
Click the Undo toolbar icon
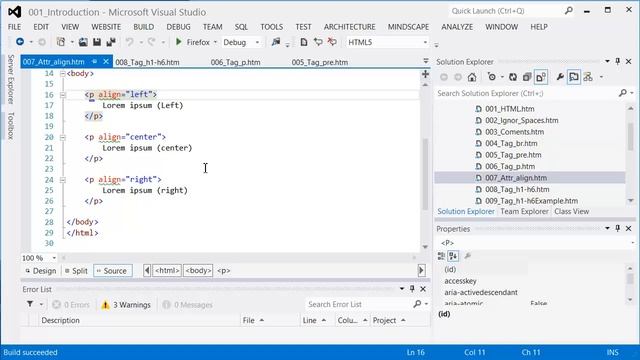[129, 42]
